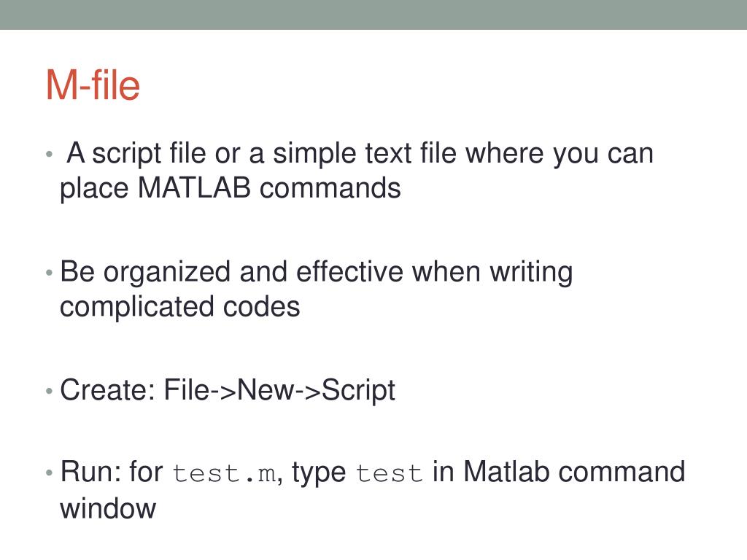Viewport: 747px width, 560px height.
Task: Click the text 'complicated codes'
Action: coord(179,307)
